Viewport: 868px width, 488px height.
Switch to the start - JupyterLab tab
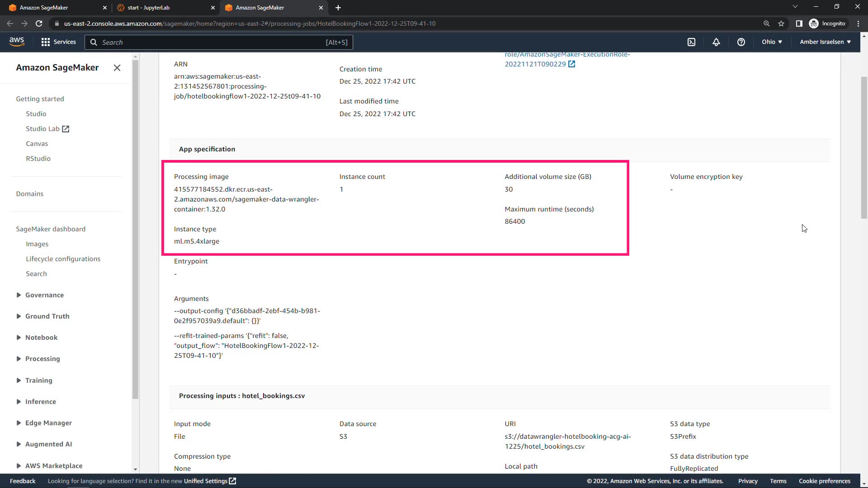[149, 8]
